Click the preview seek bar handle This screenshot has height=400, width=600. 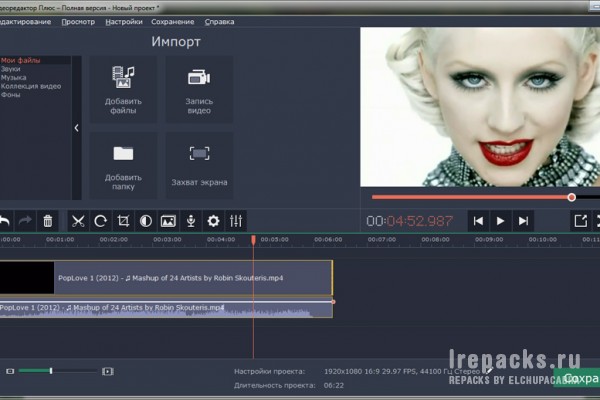(571, 197)
